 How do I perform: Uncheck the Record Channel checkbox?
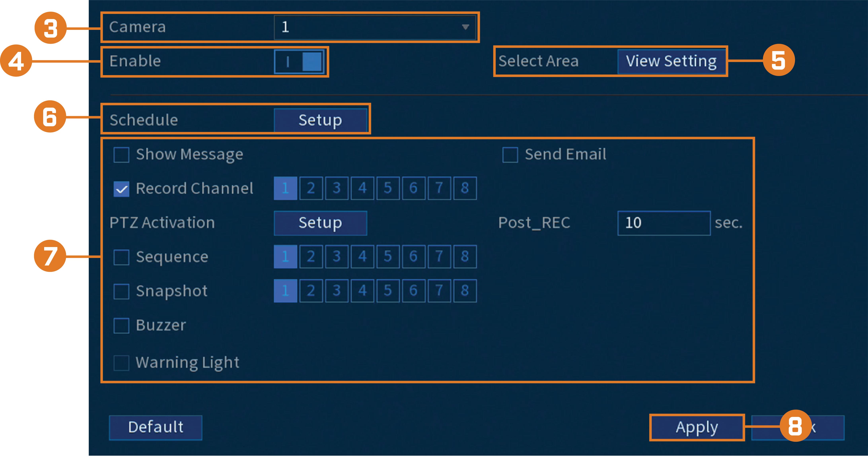point(121,189)
